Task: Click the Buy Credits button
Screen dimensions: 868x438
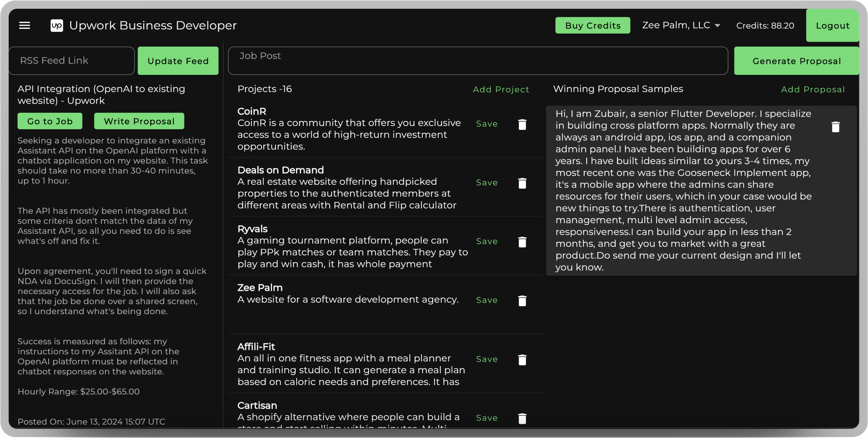Action: click(x=592, y=25)
